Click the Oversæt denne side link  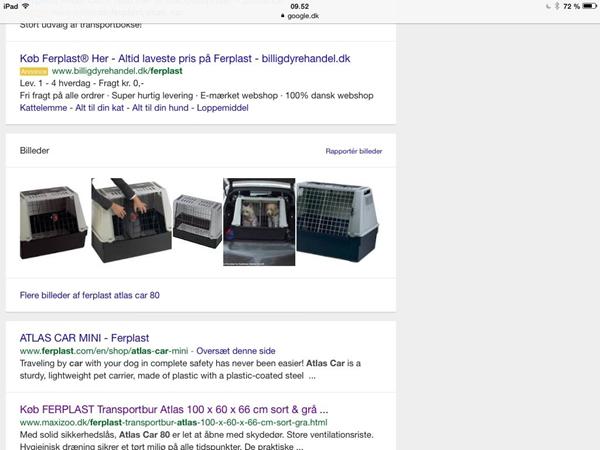pos(236,351)
